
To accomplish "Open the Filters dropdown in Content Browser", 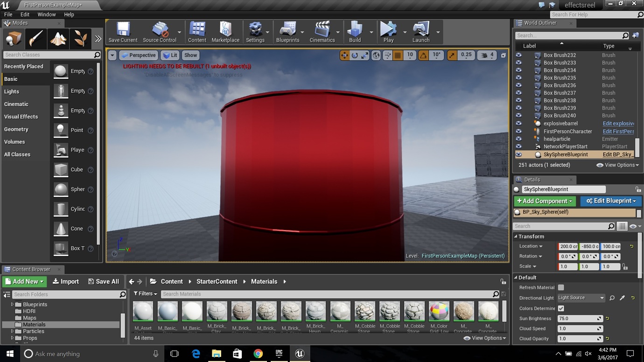I will point(145,294).
